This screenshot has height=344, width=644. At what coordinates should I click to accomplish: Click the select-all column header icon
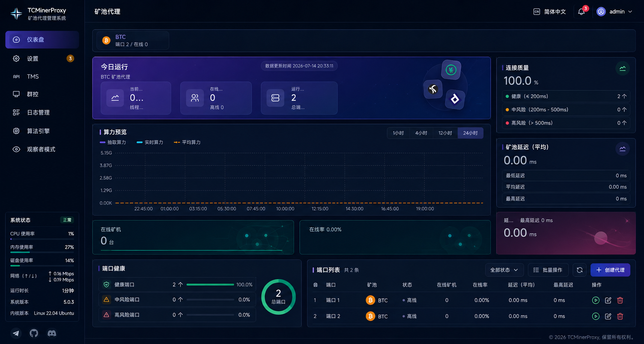[x=315, y=285]
